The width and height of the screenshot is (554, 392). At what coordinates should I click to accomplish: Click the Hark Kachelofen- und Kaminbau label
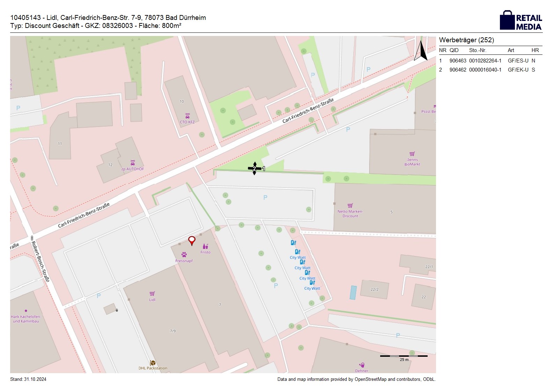click(x=26, y=319)
